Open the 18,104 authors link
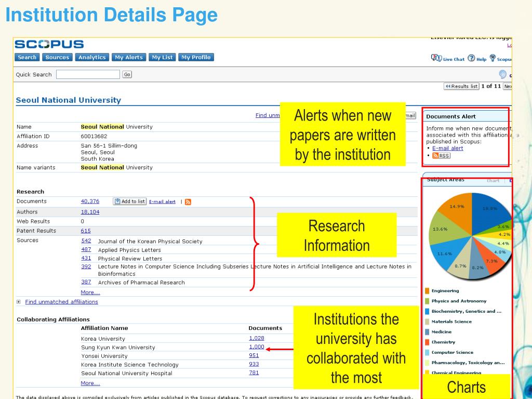Viewport: 532px width, 399px height. coord(90,212)
